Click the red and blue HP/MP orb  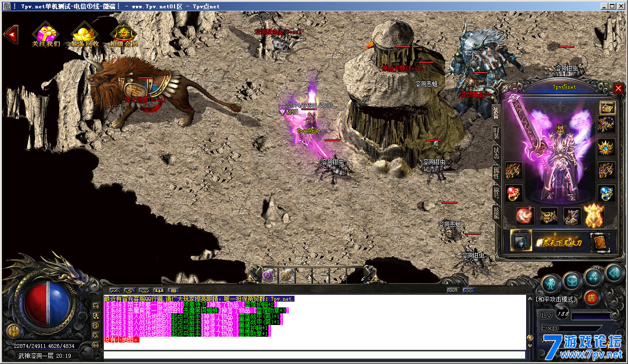tap(48, 305)
